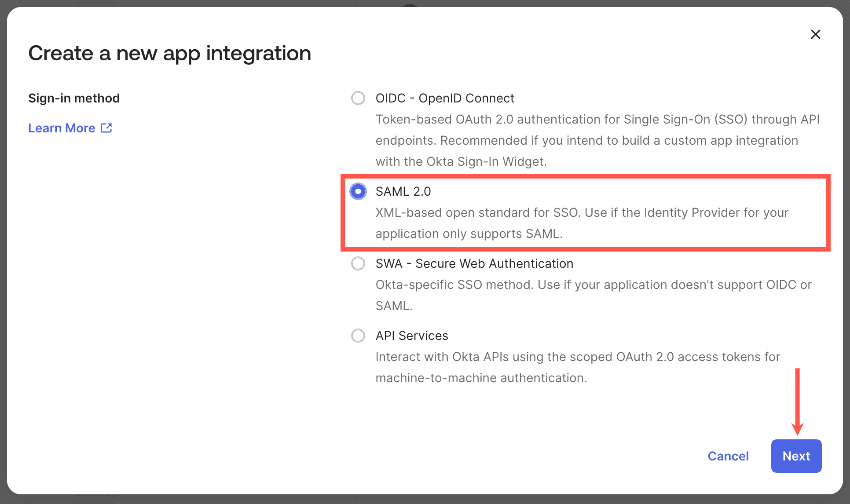
Task: Open the Learn More link
Action: pos(61,128)
